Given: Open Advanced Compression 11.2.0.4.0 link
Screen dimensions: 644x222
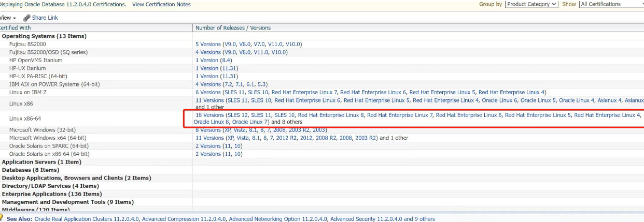Looking at the screenshot, I should [184, 219].
